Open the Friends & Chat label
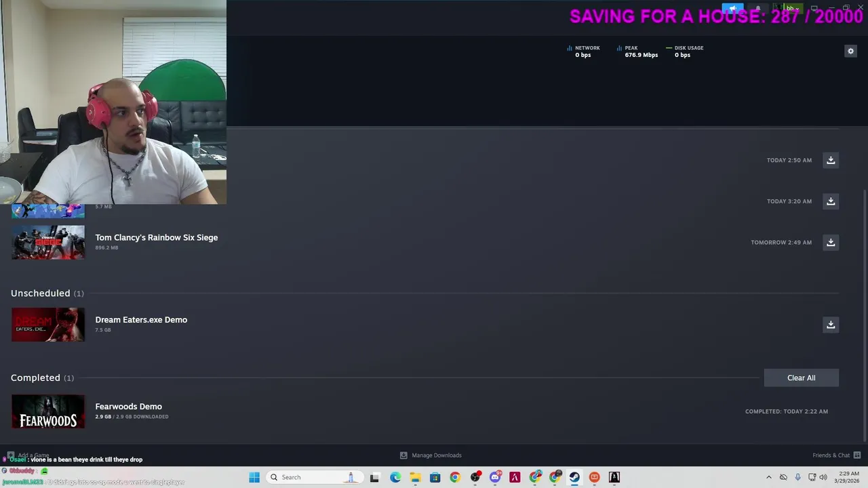Screen dimensions: 868x488 click(x=831, y=455)
